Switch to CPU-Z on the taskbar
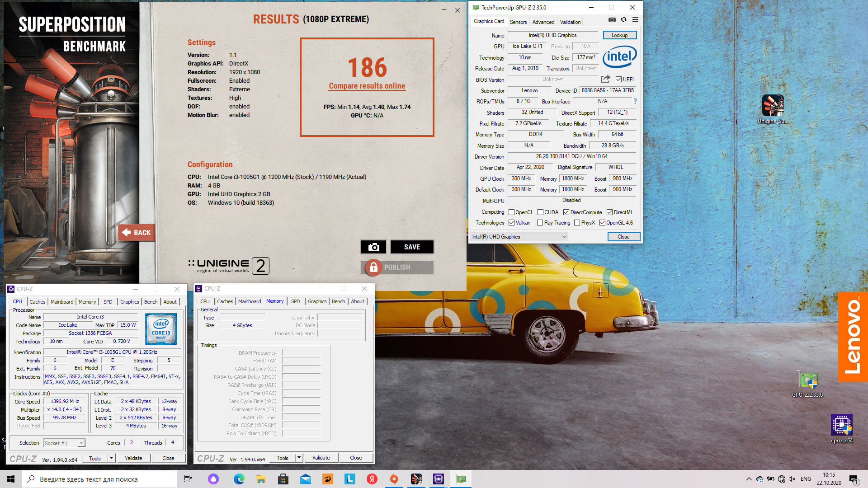The height and width of the screenshot is (488, 868). tap(439, 479)
